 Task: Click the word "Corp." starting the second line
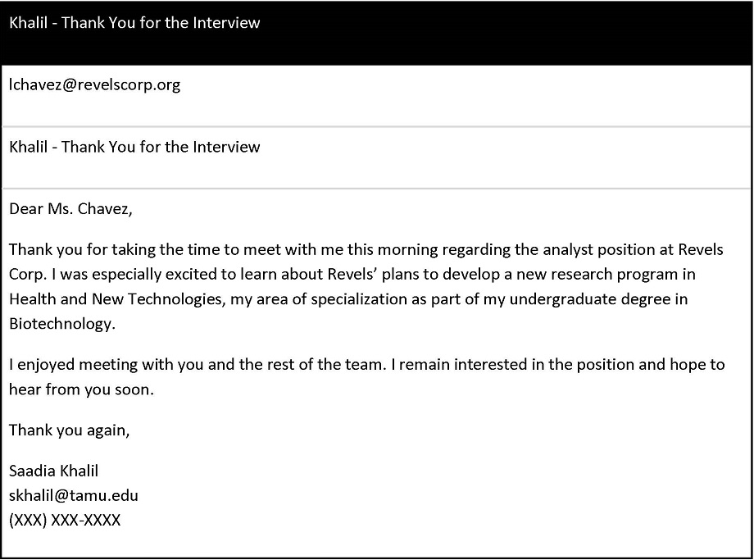[29, 274]
